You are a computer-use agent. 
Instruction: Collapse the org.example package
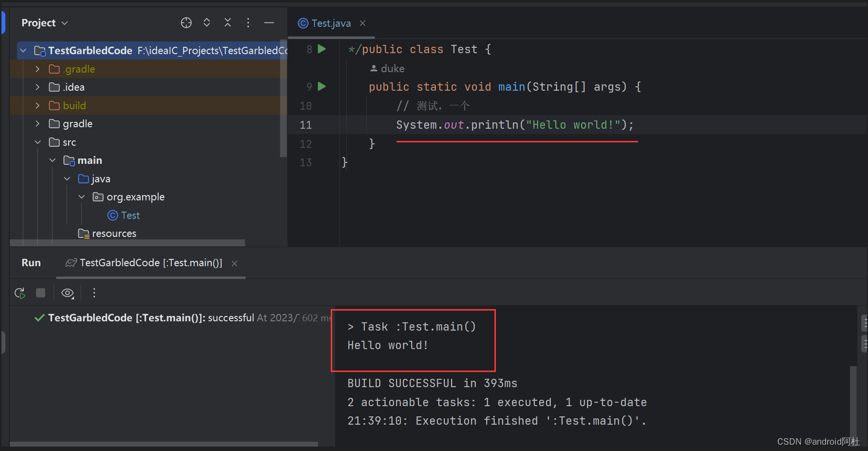[x=81, y=197]
